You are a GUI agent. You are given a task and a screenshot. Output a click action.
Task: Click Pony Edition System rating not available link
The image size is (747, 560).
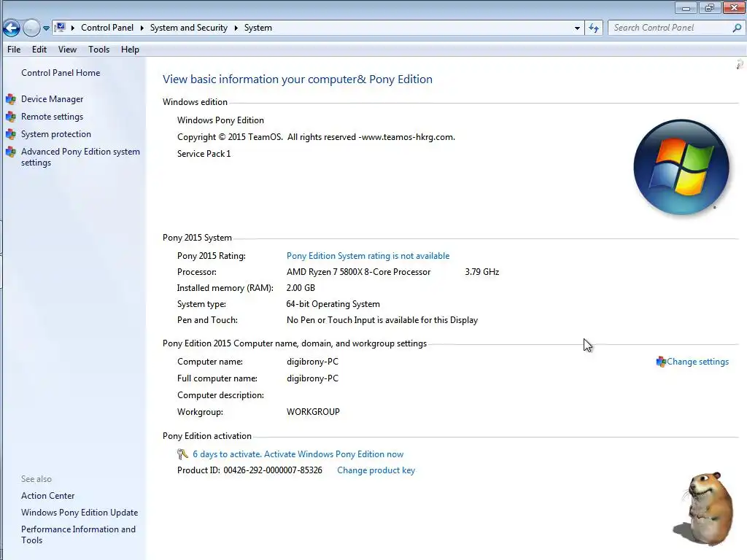[x=368, y=256]
